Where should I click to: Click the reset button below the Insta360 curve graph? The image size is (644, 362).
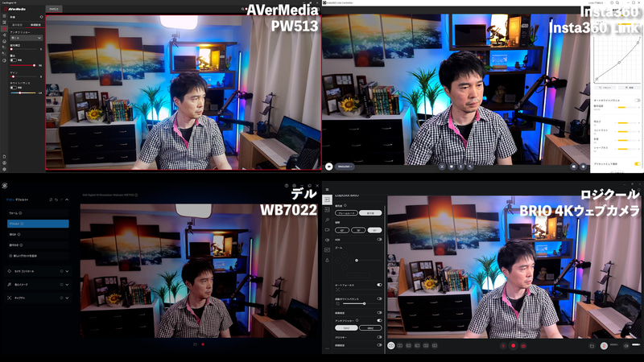pyautogui.click(x=605, y=88)
